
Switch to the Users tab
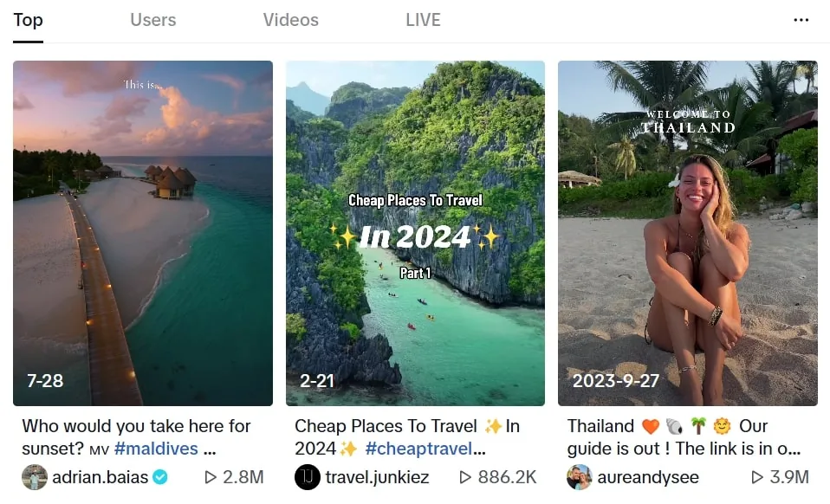tap(152, 19)
